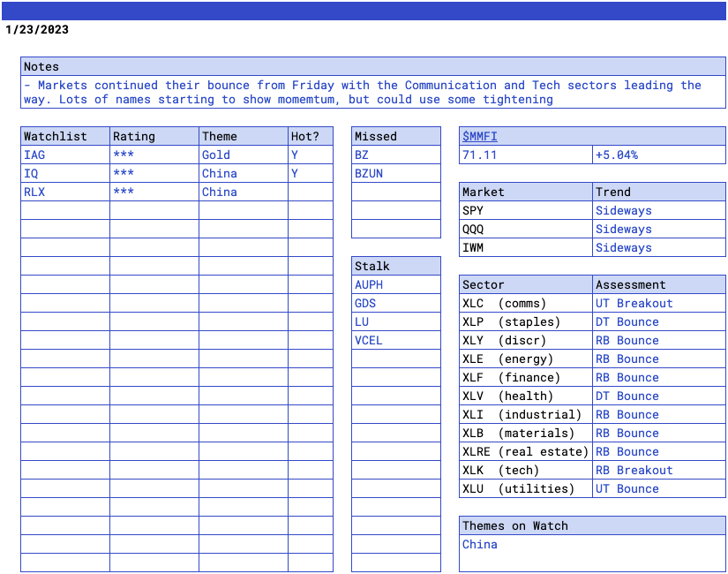Click the BZUN entry under Missed
This screenshot has width=728, height=574.
pos(396,173)
